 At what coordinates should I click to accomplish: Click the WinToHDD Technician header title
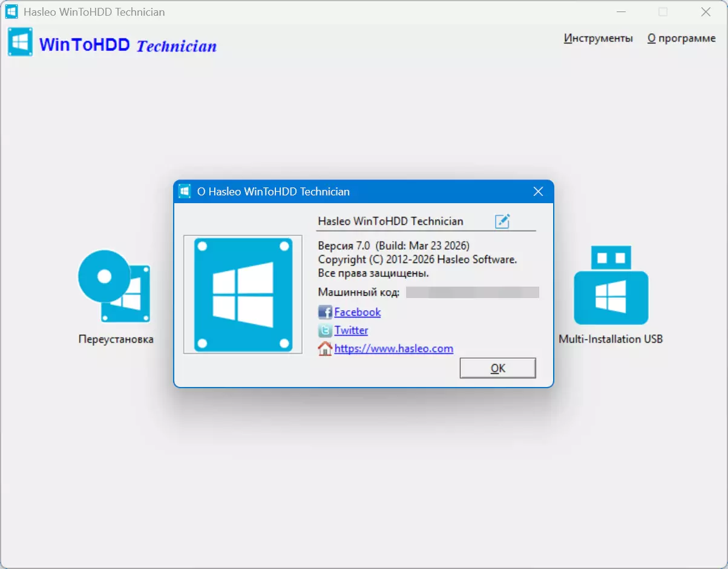(x=128, y=45)
